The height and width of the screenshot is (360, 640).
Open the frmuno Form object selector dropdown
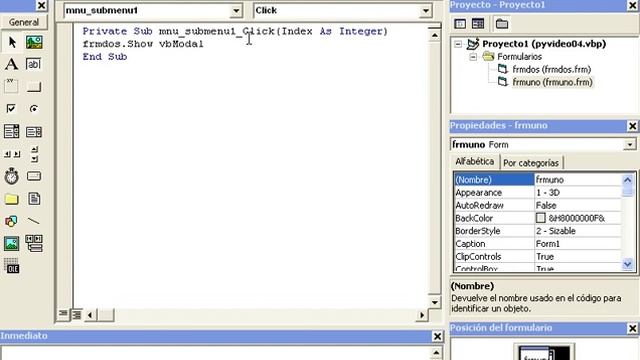[x=629, y=144]
